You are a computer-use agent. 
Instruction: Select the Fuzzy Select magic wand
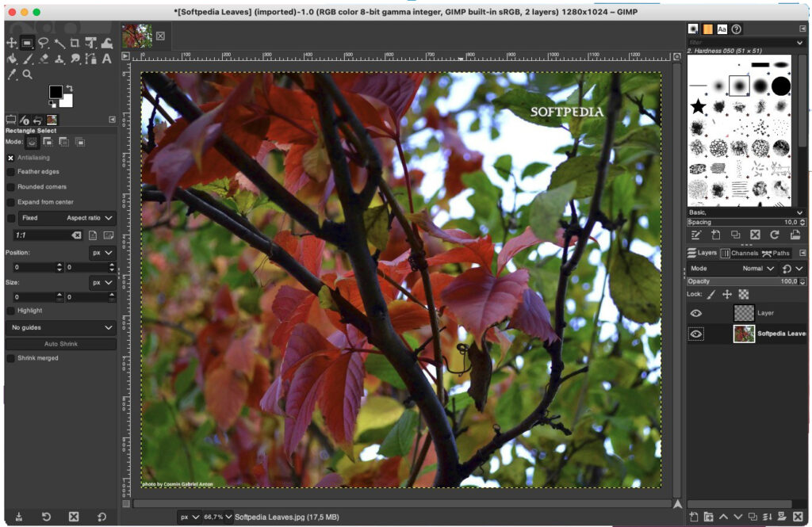pyautogui.click(x=59, y=43)
